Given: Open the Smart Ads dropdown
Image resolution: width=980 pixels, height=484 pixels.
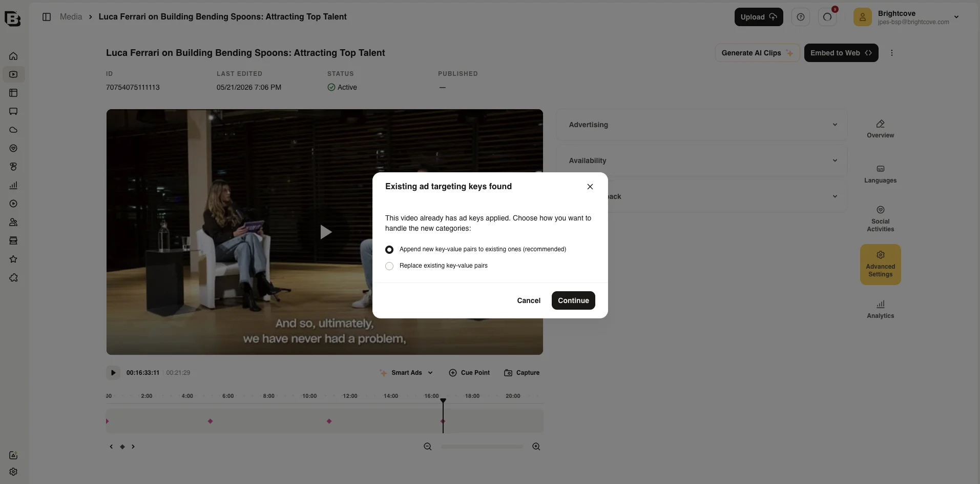Looking at the screenshot, I should [x=406, y=373].
